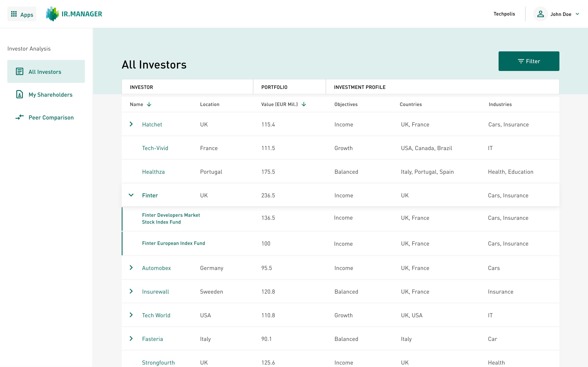This screenshot has height=367, width=588.
Task: Expand the Tech World investor row
Action: pos(131,315)
